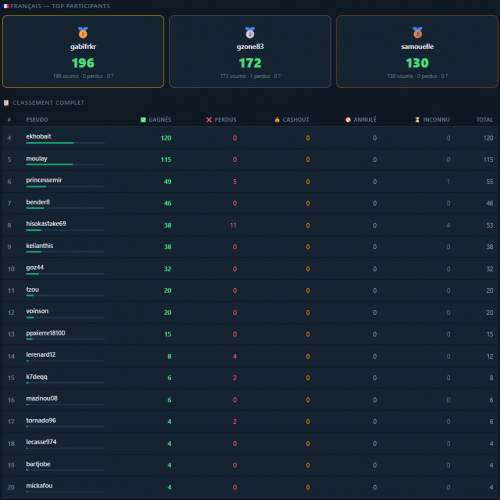This screenshot has height=500, width=500.
Task: Click the ekhobait progress bar
Action: [65, 143]
